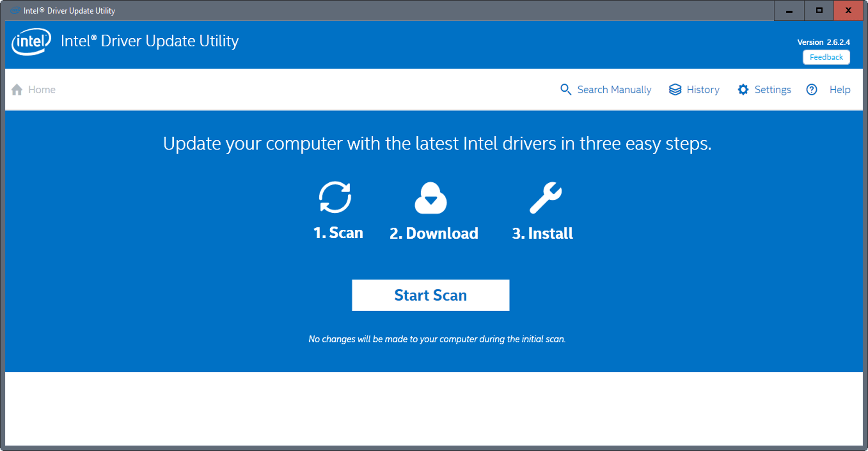Open Search Manually
Screen dimensions: 868x451
point(614,90)
